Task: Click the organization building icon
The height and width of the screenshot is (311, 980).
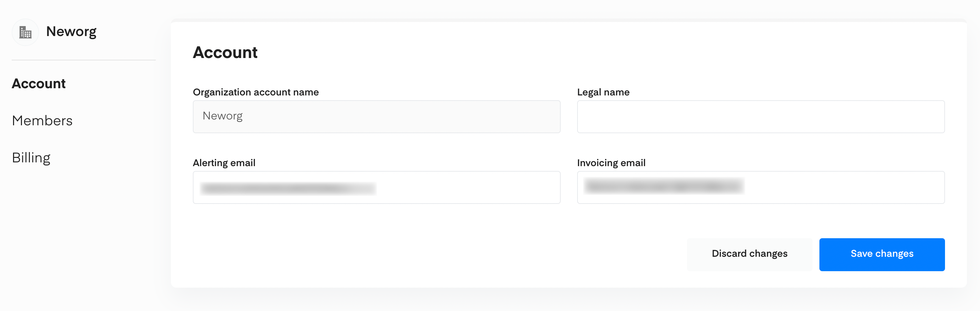Action: click(x=25, y=32)
